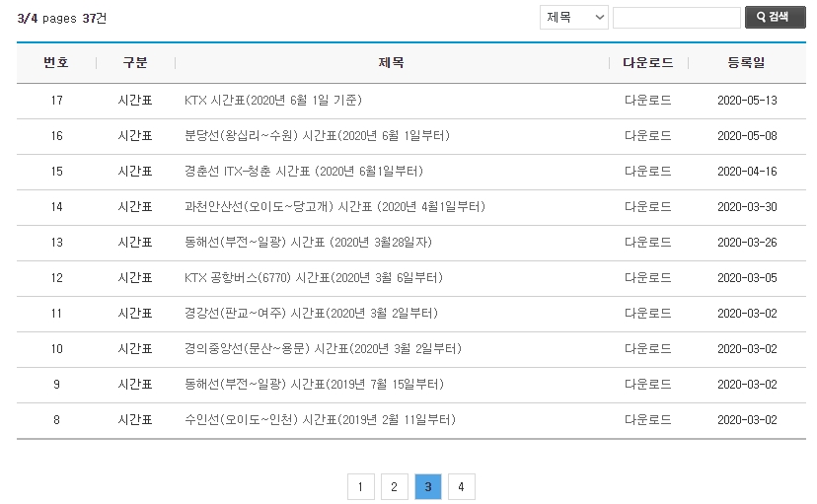The width and height of the screenshot is (817, 504).
Task: Open 경의중앙선(문산~용문) 시간표 post
Action: 323,348
